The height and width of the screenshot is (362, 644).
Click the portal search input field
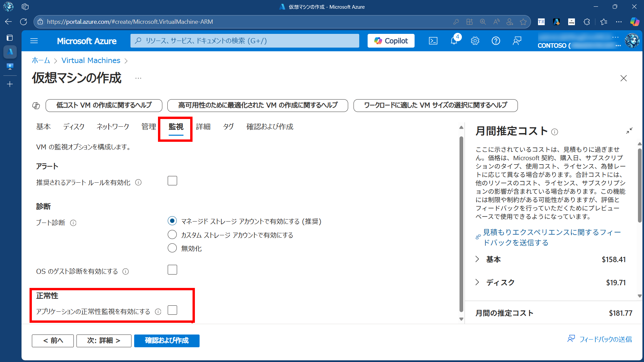(245, 41)
